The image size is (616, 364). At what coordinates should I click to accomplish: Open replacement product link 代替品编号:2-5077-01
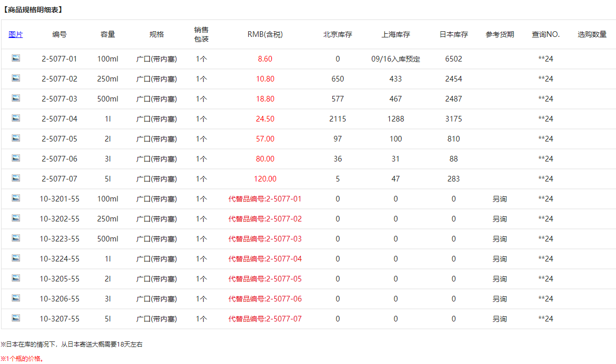[x=265, y=199]
